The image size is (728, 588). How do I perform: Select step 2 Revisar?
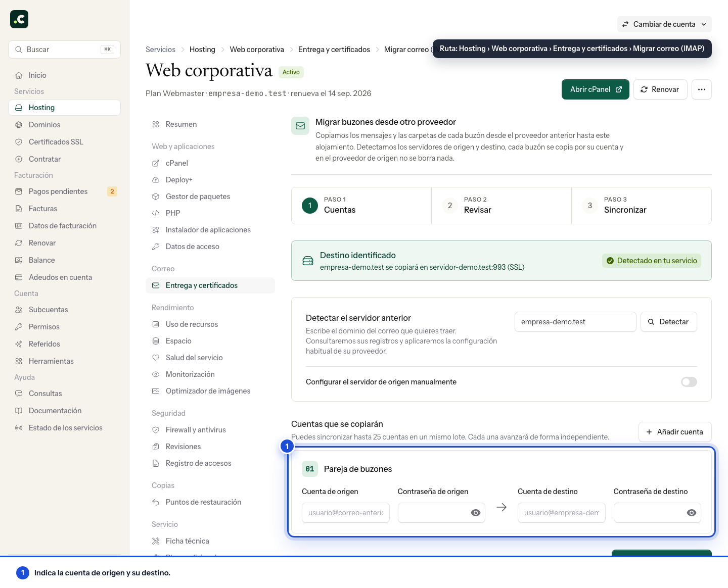coord(502,206)
